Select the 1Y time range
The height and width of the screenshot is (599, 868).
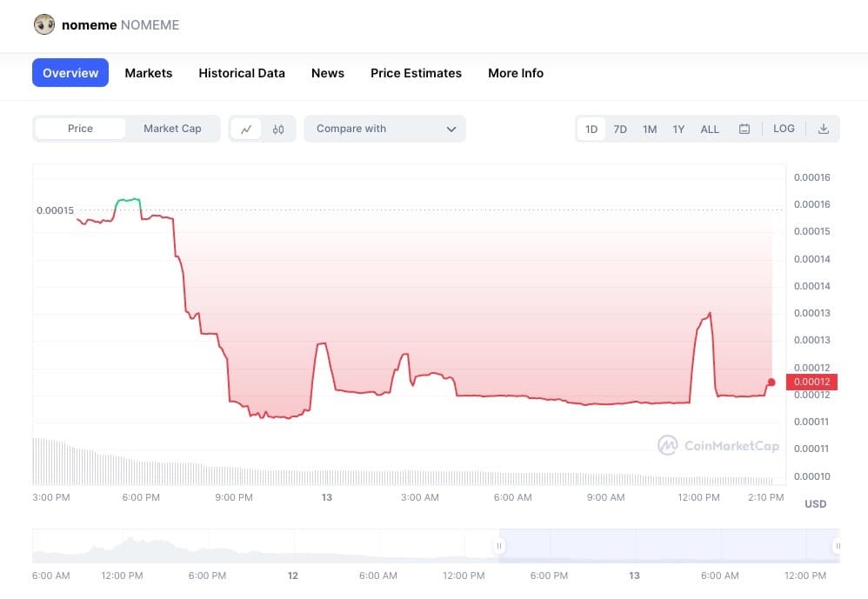click(678, 129)
